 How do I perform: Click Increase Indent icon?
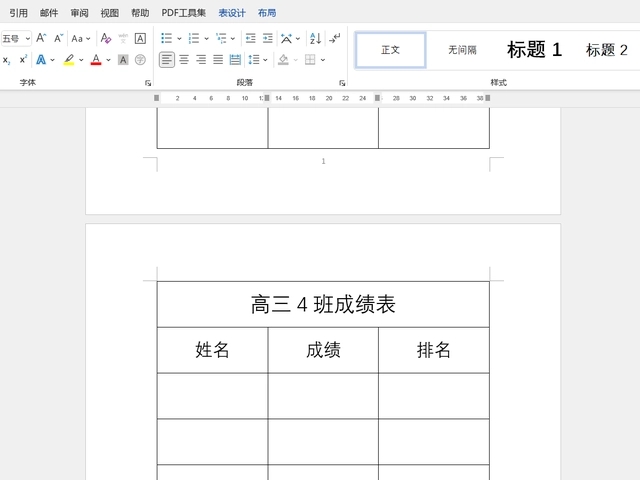[x=268, y=38]
